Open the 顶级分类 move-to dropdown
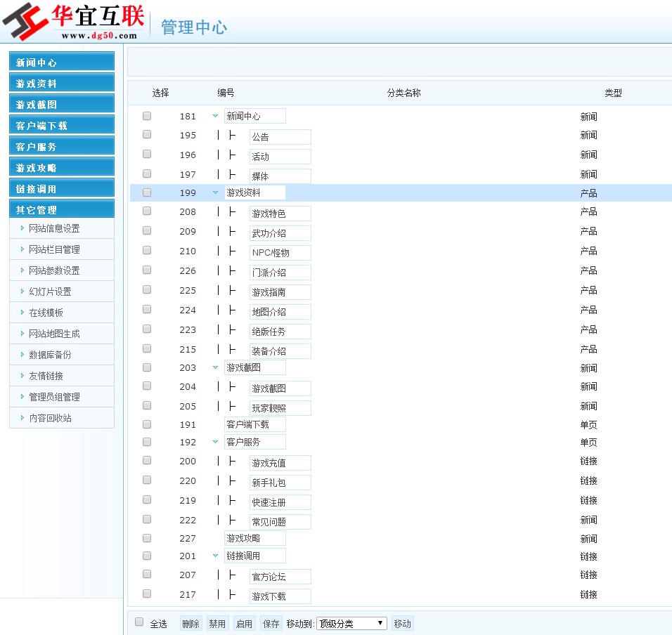 click(x=351, y=624)
